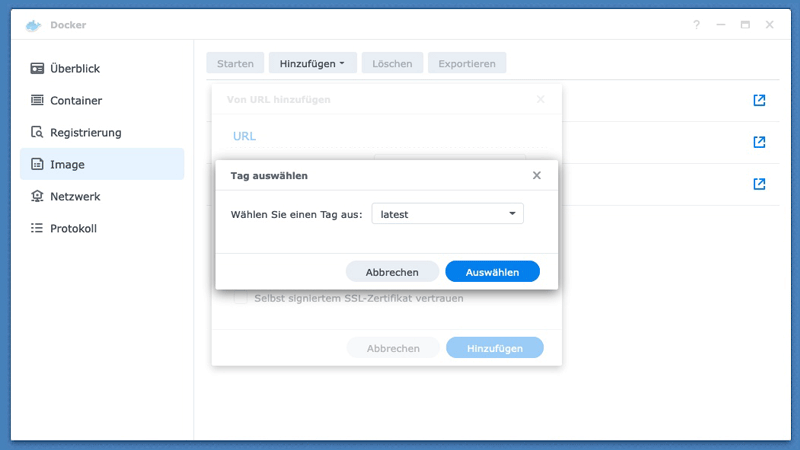
Task: Click Abbrechen in Tag auswählen dialog
Action: click(x=392, y=272)
